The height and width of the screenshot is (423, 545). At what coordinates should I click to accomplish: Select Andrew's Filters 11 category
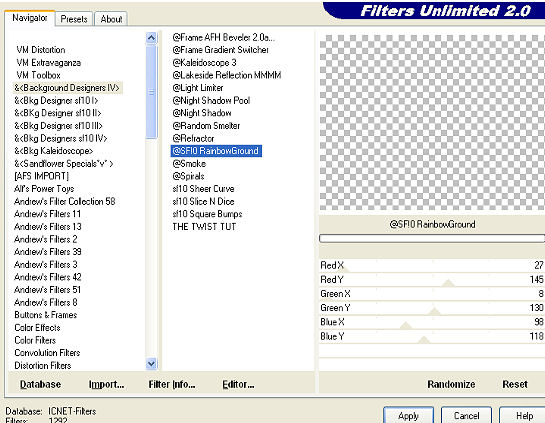[x=47, y=214]
